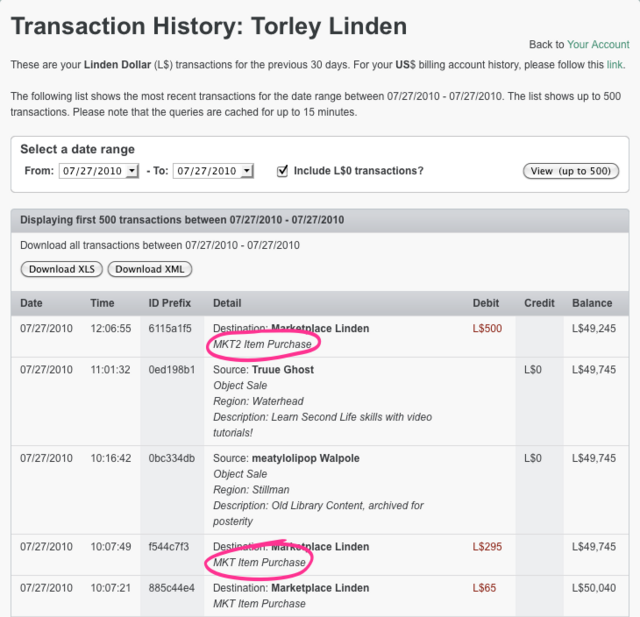Open the To date dropdown

click(213, 171)
